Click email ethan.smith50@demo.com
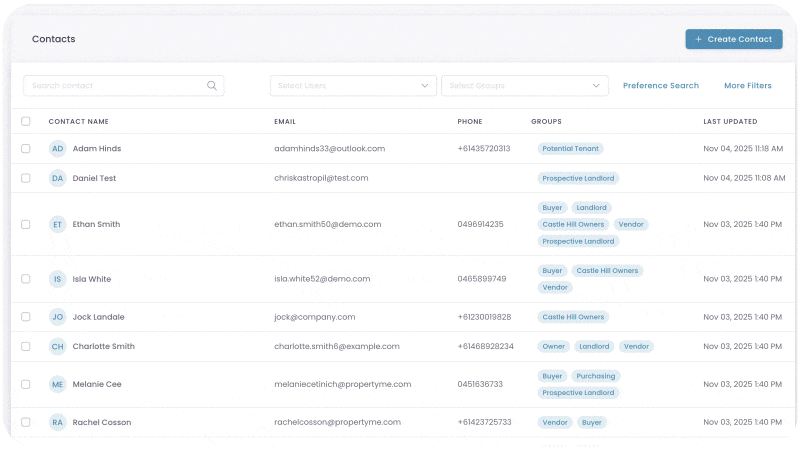This screenshot has width=800, height=450. point(328,224)
